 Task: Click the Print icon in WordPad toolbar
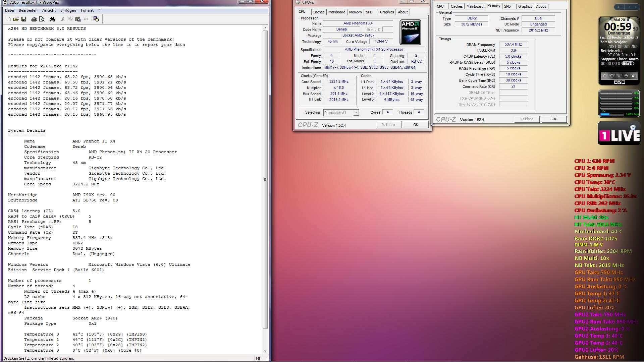[34, 19]
